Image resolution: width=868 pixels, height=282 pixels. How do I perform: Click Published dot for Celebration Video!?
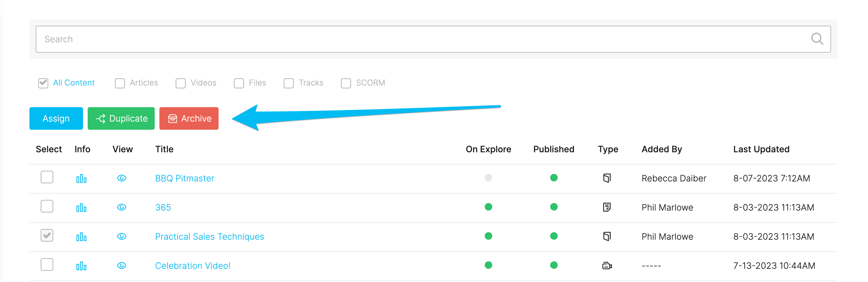(554, 265)
